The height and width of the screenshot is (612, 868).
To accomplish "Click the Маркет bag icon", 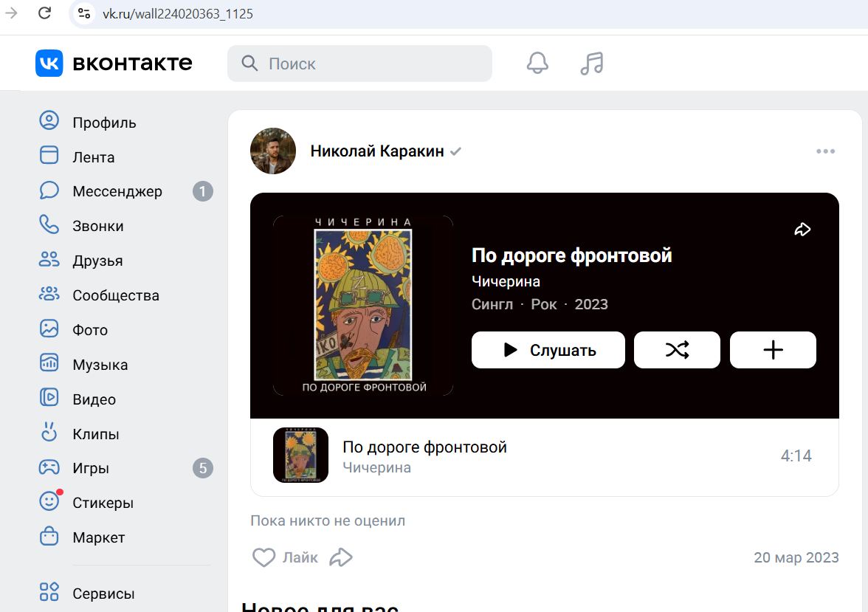I will [x=49, y=536].
